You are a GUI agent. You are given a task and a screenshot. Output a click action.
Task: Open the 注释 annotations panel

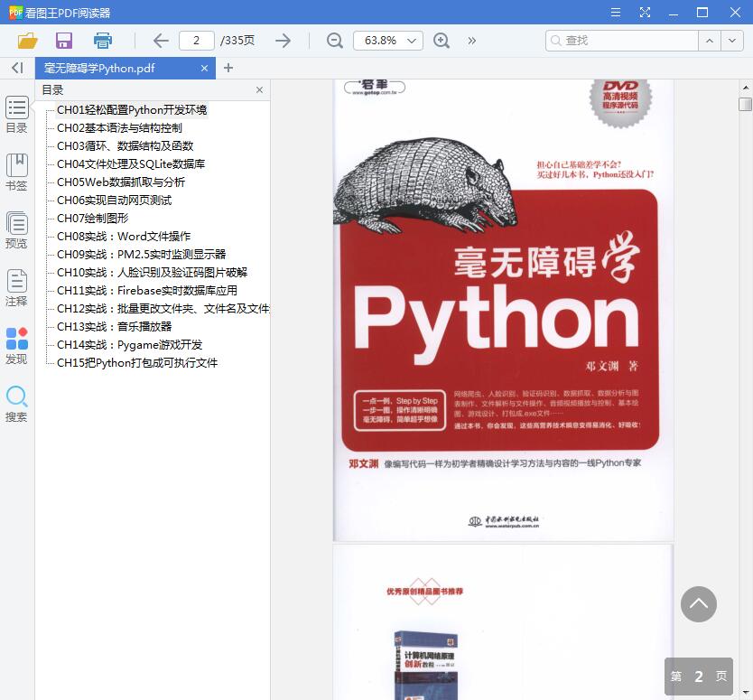(x=16, y=289)
